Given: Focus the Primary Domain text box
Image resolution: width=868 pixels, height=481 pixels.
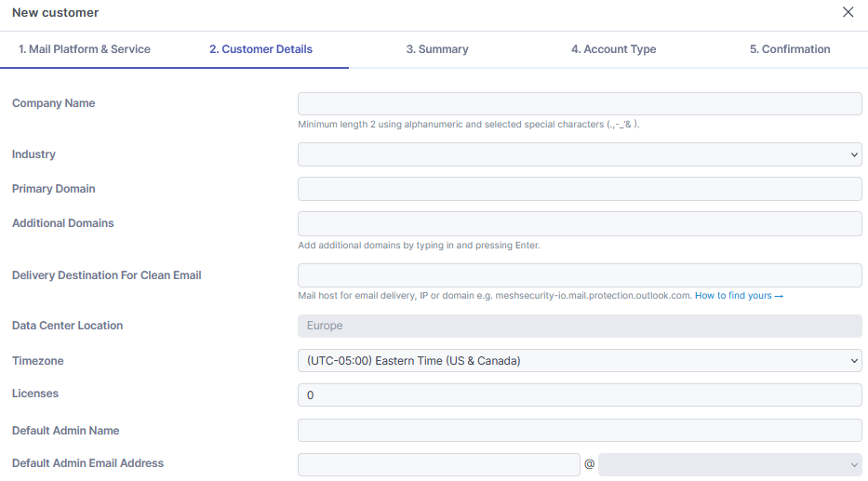Looking at the screenshot, I should pyautogui.click(x=580, y=189).
